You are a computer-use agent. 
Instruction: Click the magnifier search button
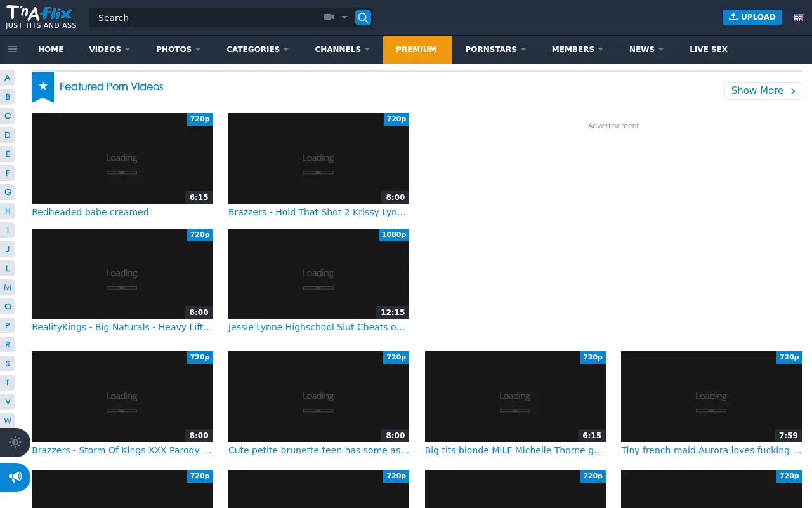(363, 18)
